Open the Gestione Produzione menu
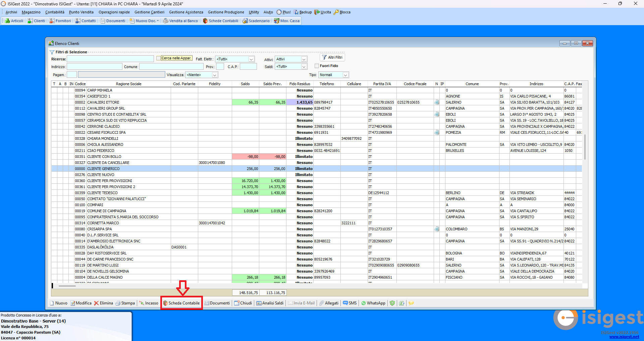 226,12
